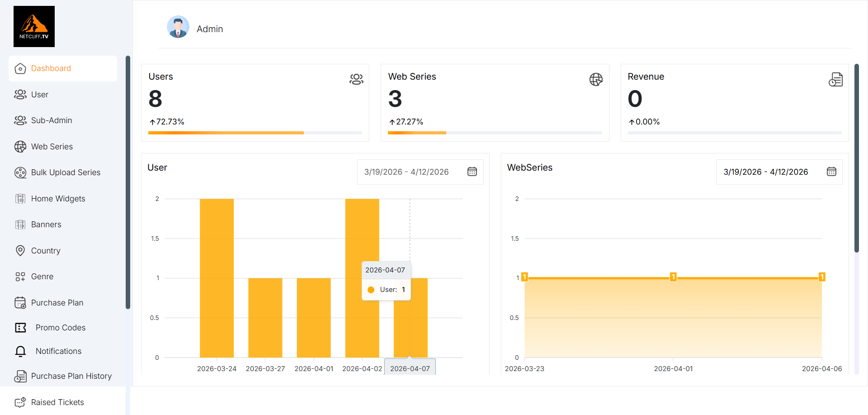868x415 pixels.
Task: Click the 2026-03-24 bar in User chart
Action: point(217,278)
